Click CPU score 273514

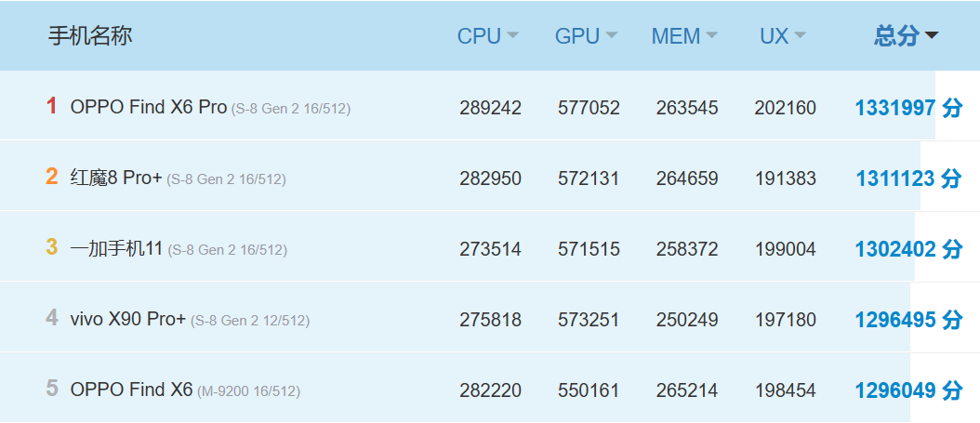click(490, 249)
